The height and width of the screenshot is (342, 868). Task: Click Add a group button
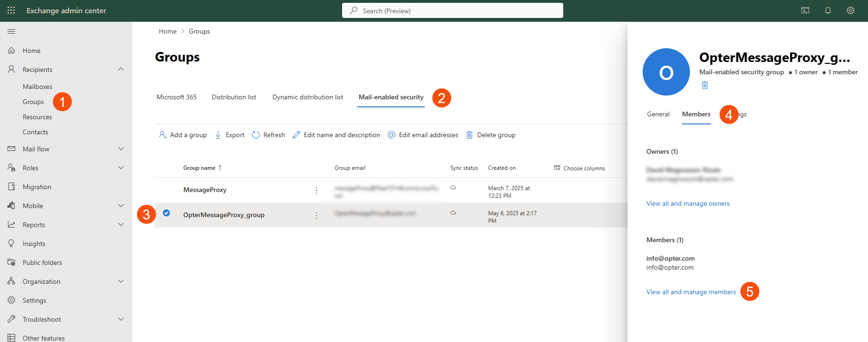[183, 135]
